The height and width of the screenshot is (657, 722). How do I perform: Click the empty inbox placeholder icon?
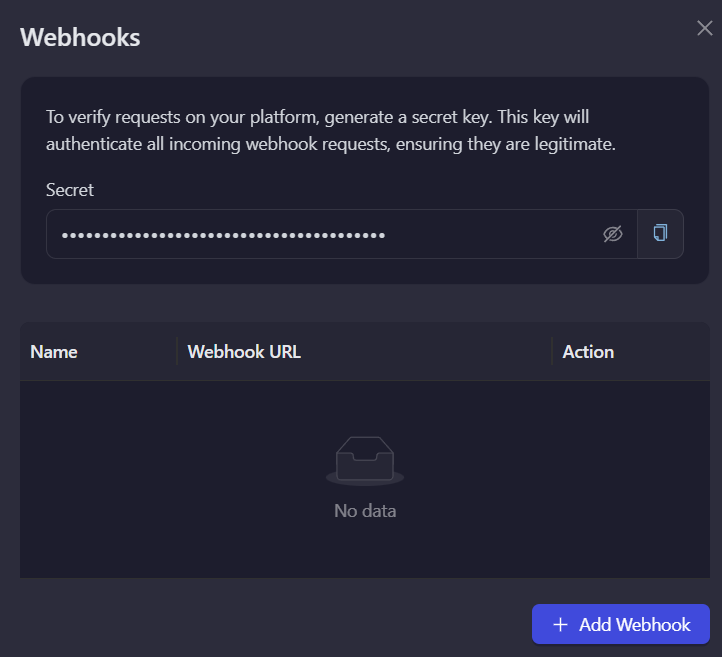coord(365,461)
